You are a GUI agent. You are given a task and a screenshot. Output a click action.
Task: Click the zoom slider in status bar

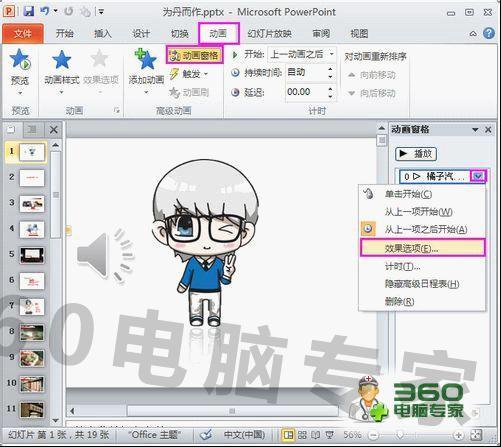(x=400, y=435)
